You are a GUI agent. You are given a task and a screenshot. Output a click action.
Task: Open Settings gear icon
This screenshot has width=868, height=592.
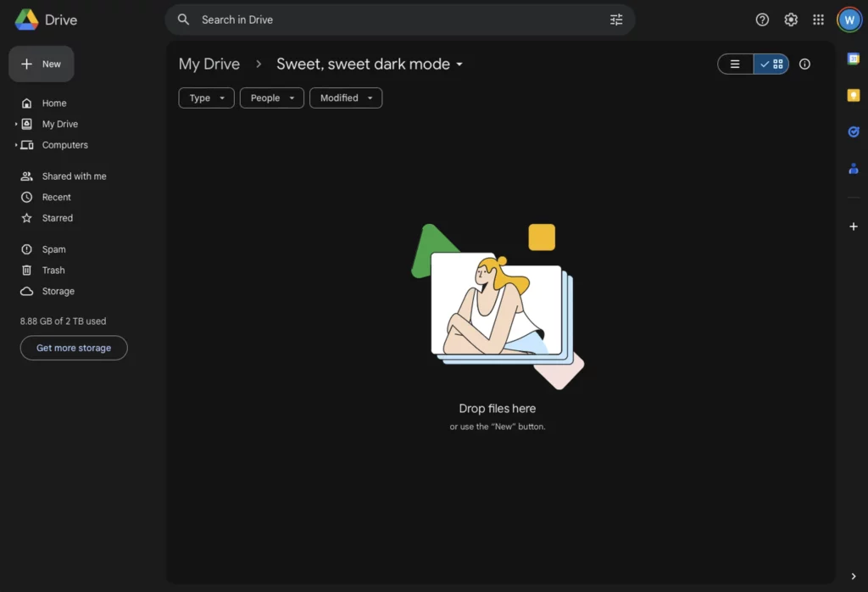point(791,20)
